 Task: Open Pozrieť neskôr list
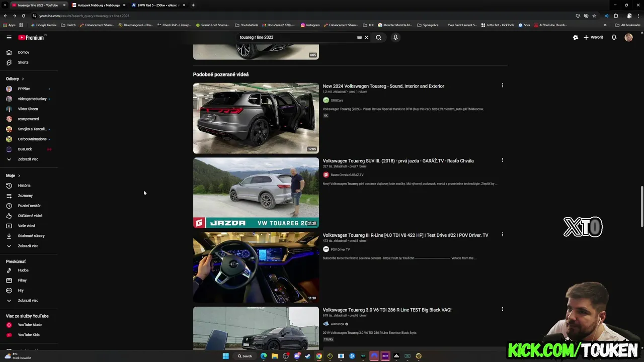pyautogui.click(x=29, y=206)
